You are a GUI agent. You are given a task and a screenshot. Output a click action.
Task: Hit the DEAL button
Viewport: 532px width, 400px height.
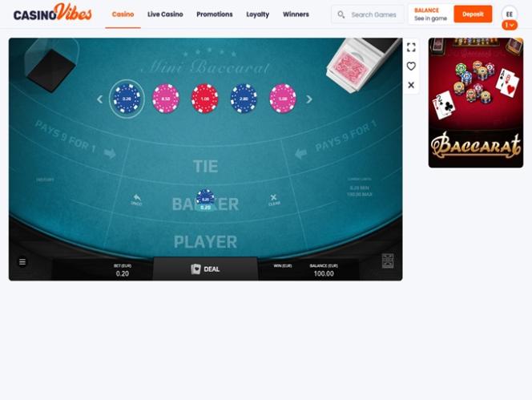point(205,269)
